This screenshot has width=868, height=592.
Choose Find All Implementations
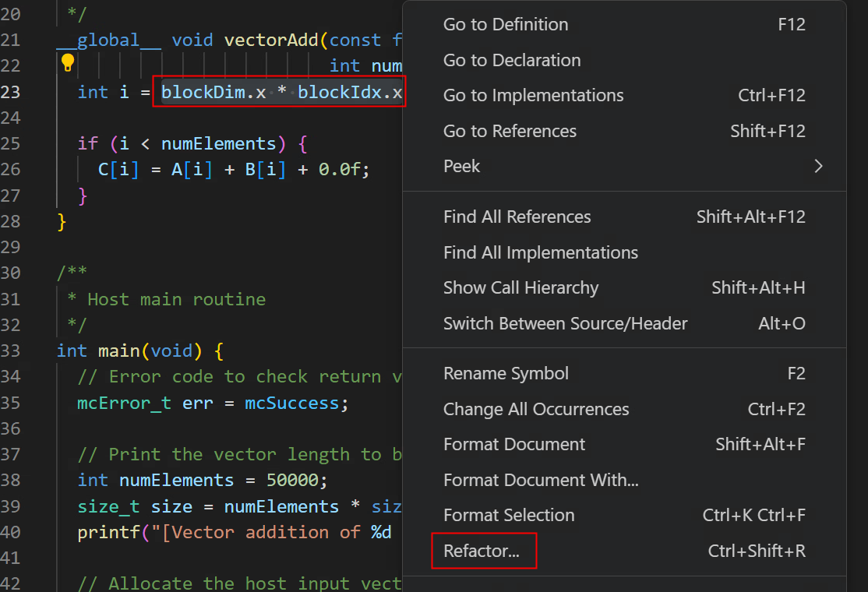[540, 252]
